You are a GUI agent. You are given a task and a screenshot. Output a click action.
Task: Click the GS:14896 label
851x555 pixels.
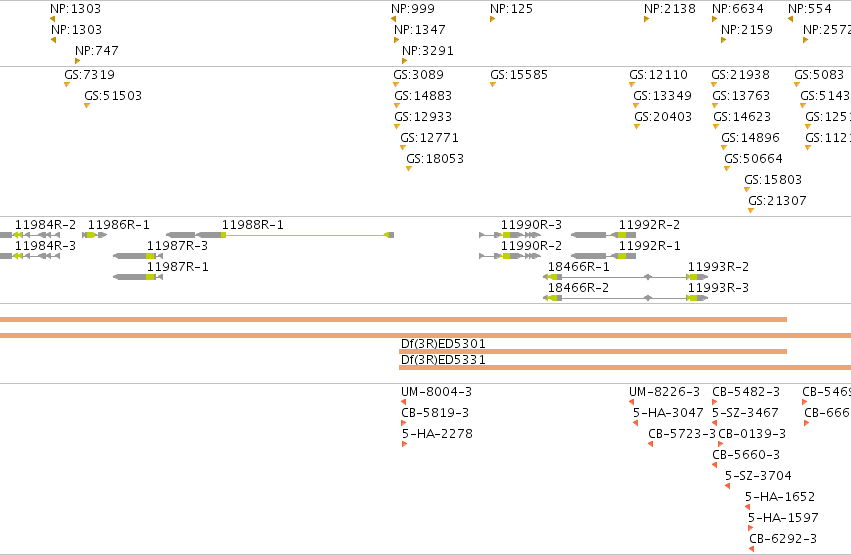click(751, 138)
